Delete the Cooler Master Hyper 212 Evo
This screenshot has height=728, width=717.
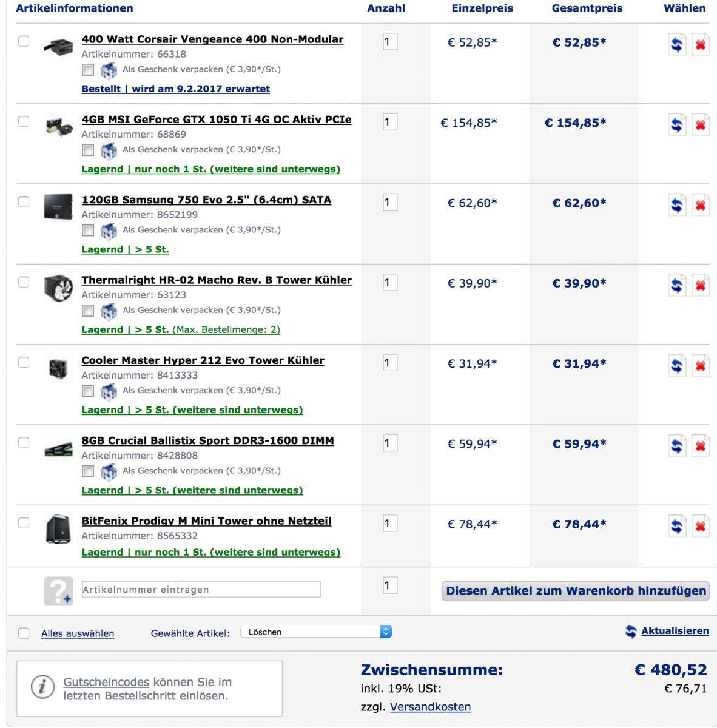(x=701, y=366)
